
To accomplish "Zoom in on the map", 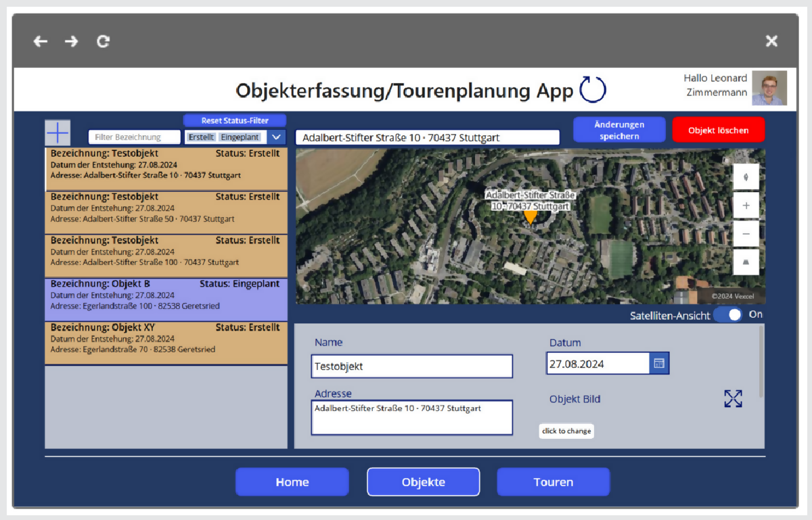I will 746,206.
